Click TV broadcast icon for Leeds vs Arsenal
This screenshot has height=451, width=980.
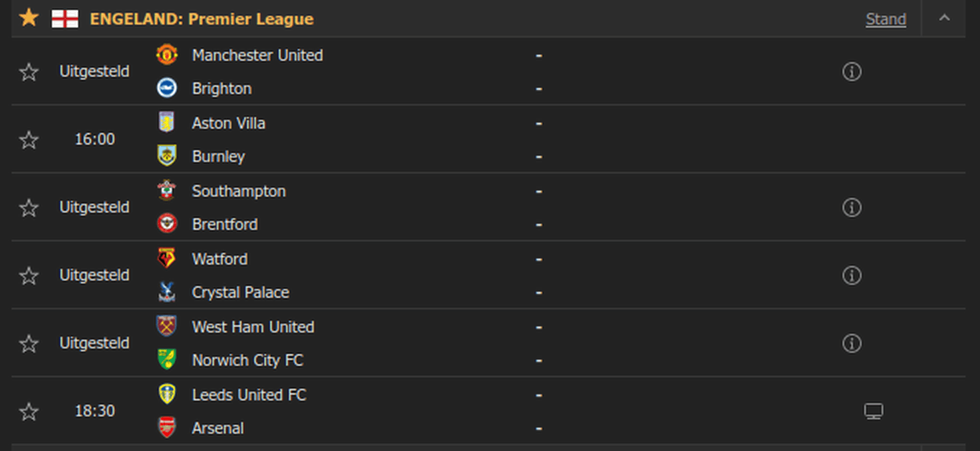(874, 411)
